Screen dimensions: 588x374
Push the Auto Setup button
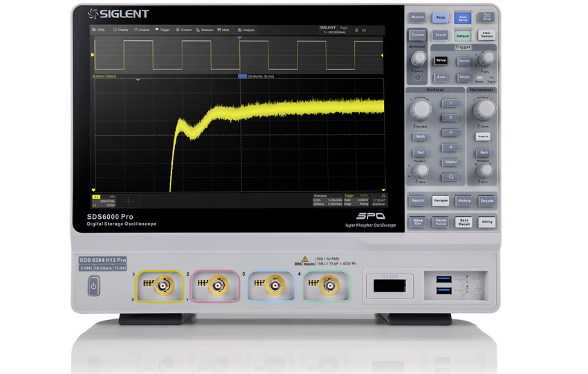(x=463, y=18)
